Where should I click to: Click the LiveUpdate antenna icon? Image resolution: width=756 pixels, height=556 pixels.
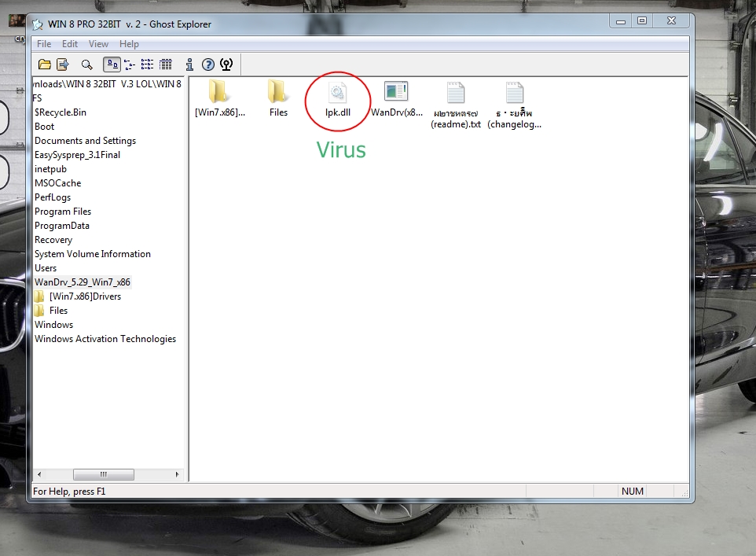pyautogui.click(x=226, y=64)
